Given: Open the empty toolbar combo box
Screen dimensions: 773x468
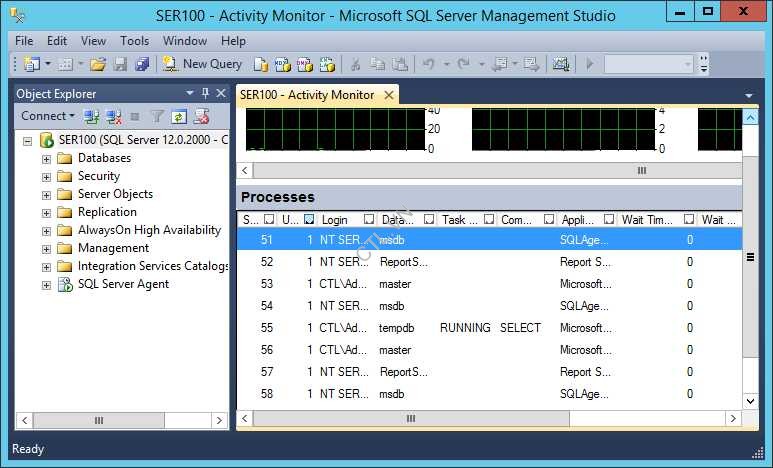Looking at the screenshot, I should point(648,64).
